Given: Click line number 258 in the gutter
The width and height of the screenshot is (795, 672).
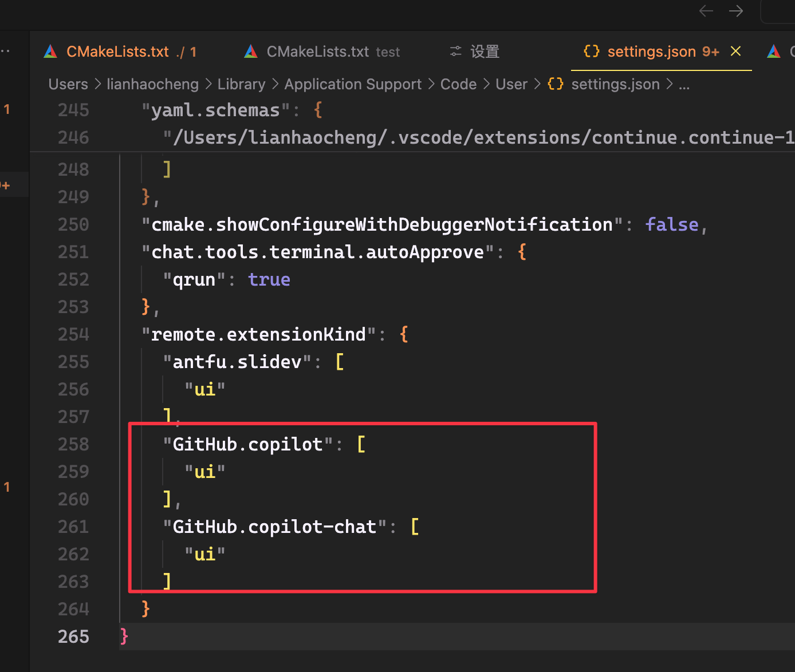Looking at the screenshot, I should click(x=73, y=444).
